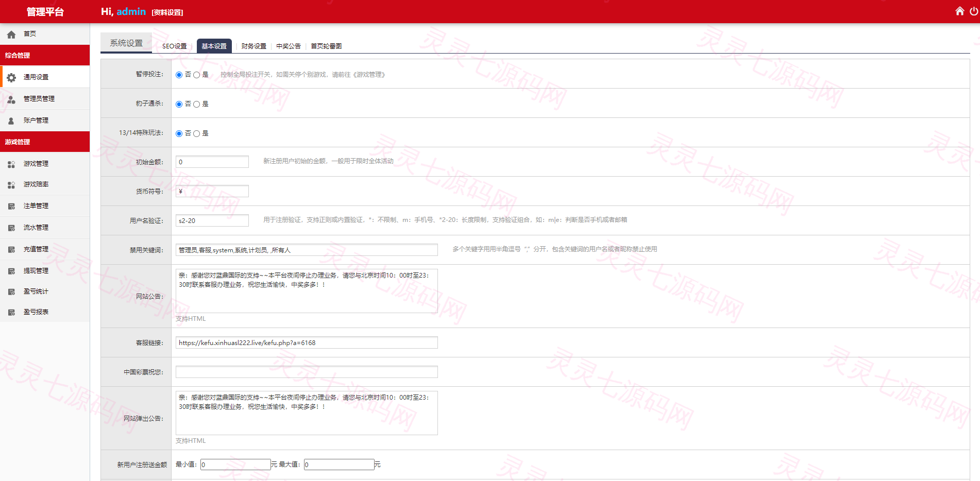Open the 财务设置 tab
The image size is (980, 481).
tap(254, 46)
